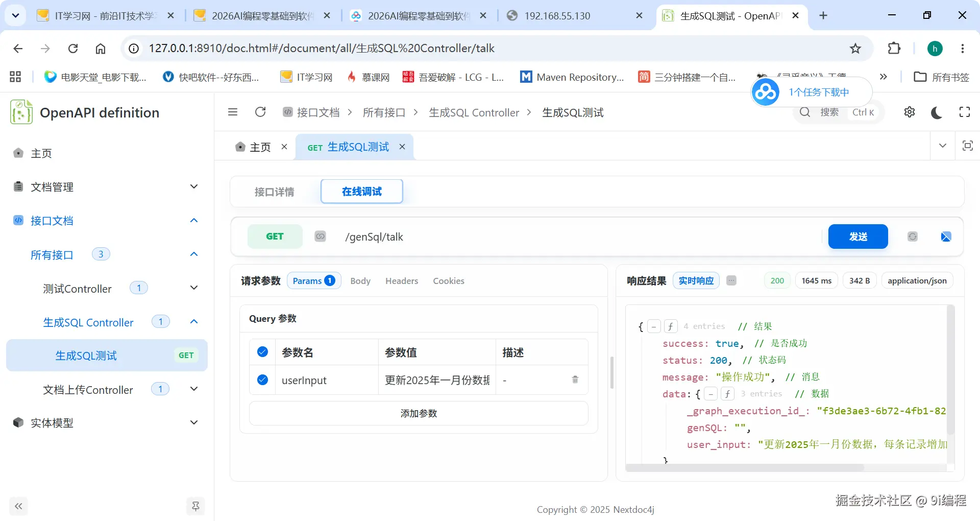Open the 所有书签 bookmarks folder
The image size is (980, 521).
coord(942,77)
